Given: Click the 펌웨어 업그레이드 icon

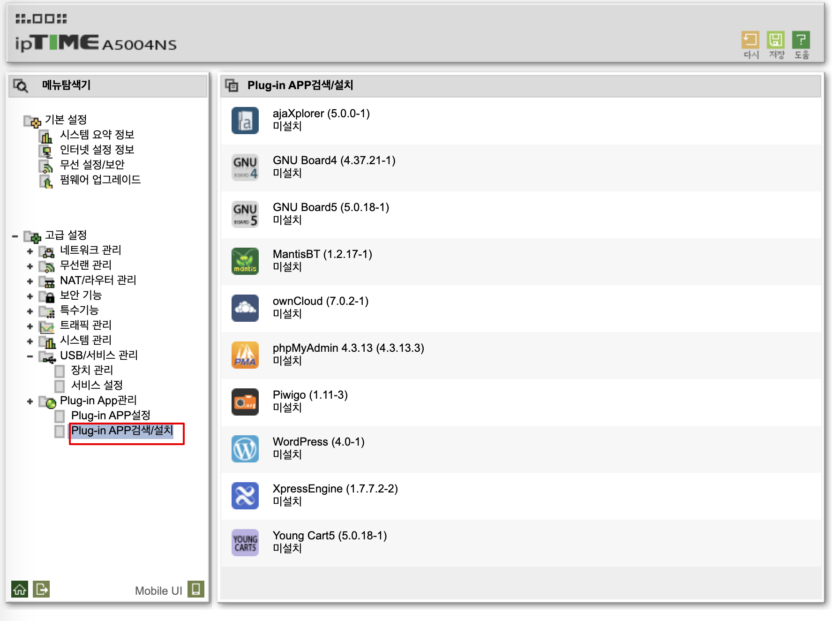Looking at the screenshot, I should click(x=46, y=182).
